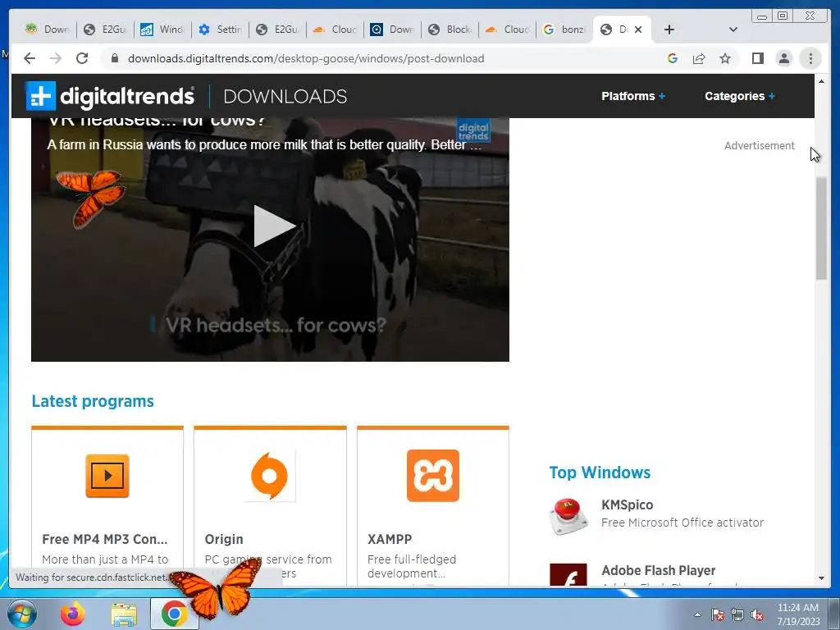
Task: Open the Free MP4 MP3 Converter icon
Action: 107,476
